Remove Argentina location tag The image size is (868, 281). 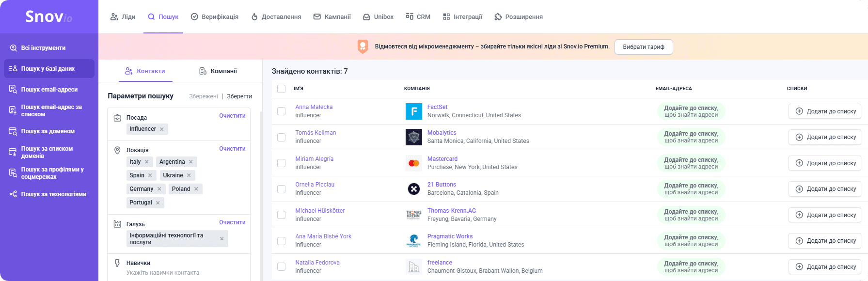(191, 162)
